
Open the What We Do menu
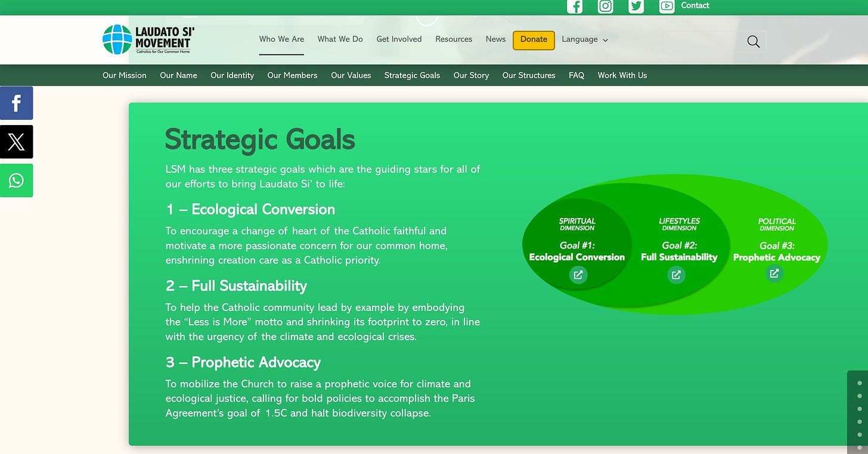pos(340,39)
